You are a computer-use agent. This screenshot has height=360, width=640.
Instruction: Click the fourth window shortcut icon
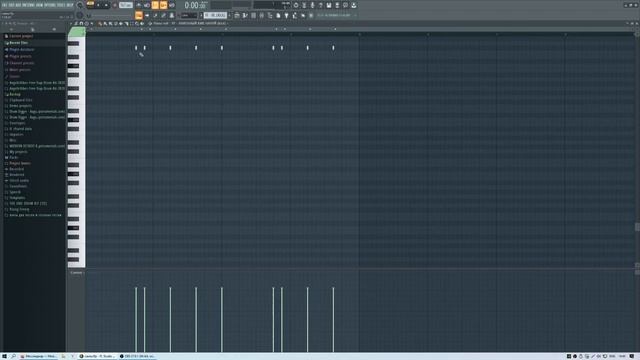pos(163,15)
